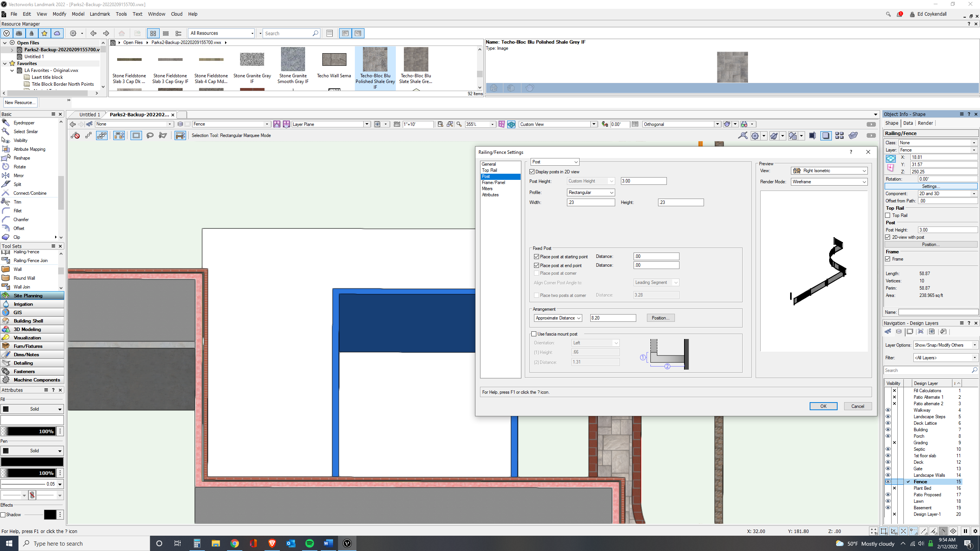Select Frame/Panel in settings list
This screenshot has width=980, height=551.
click(493, 183)
